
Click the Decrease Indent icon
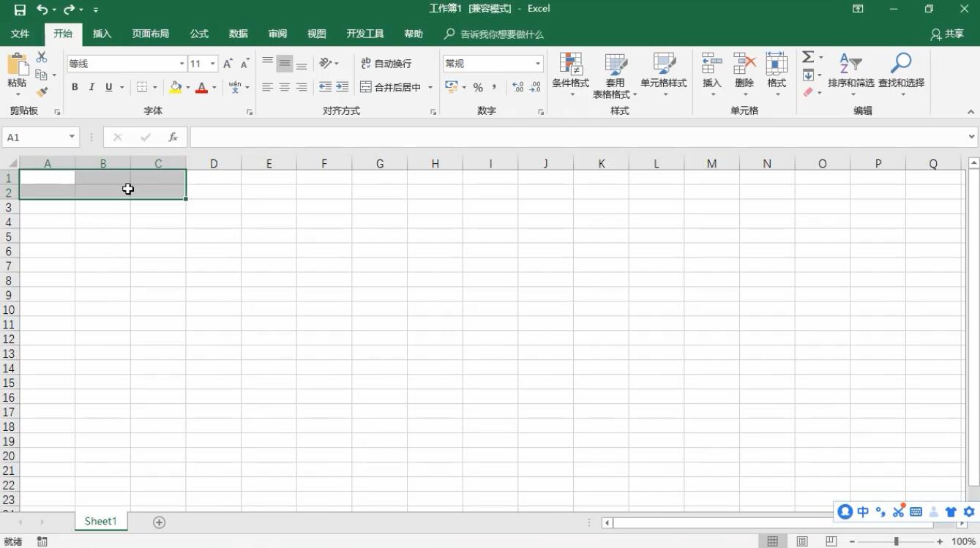pyautogui.click(x=325, y=87)
